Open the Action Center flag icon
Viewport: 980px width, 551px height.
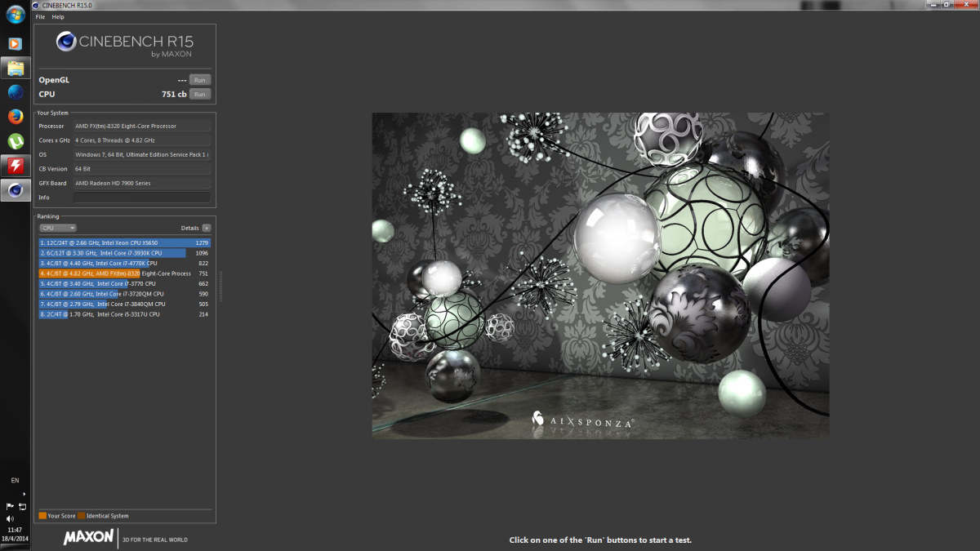[10, 506]
